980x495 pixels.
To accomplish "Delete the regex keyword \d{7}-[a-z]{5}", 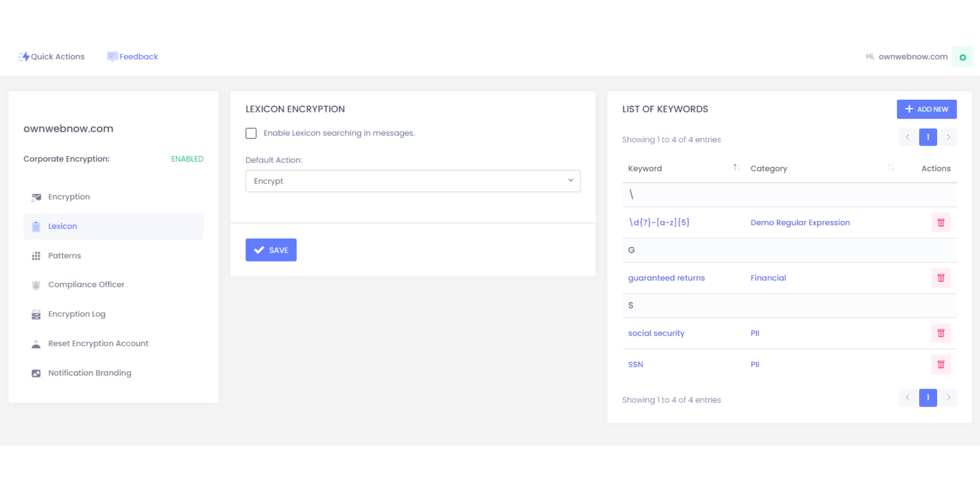I will [940, 223].
